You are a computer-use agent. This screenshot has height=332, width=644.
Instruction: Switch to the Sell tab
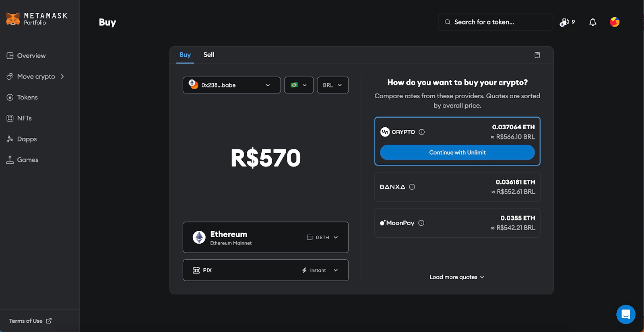(208, 55)
